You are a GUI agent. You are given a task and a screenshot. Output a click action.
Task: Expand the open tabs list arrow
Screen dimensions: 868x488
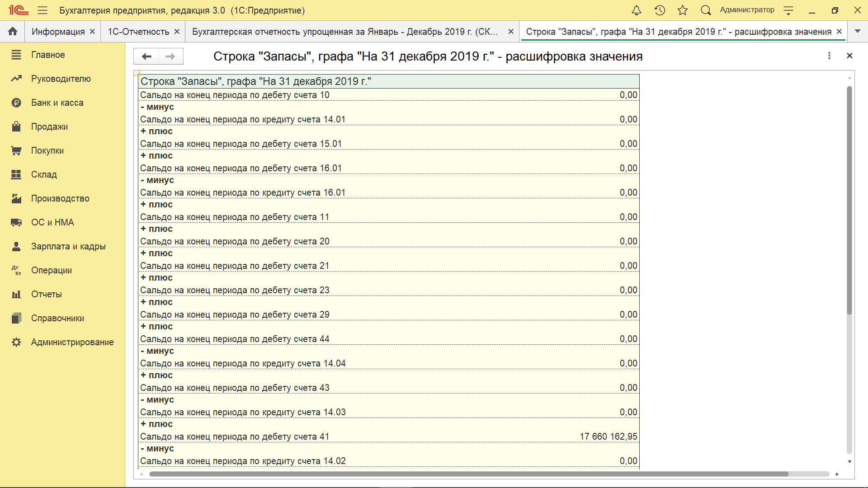click(x=857, y=31)
